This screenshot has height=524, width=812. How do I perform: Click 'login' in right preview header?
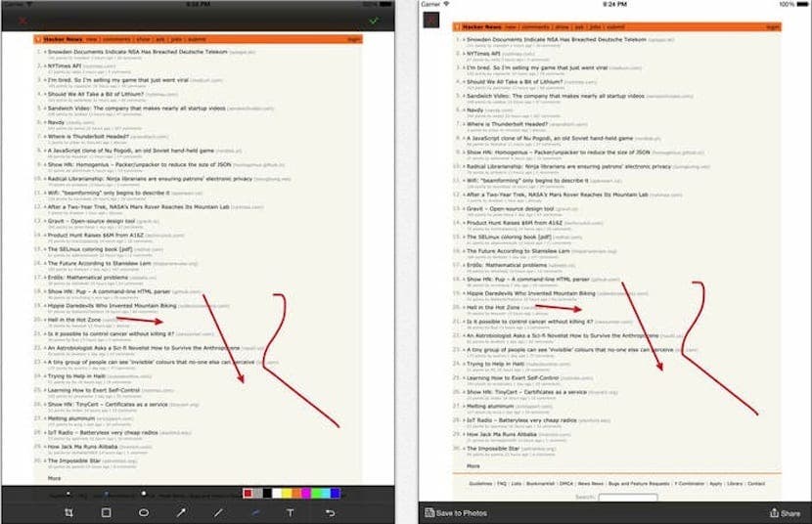pyautogui.click(x=773, y=27)
